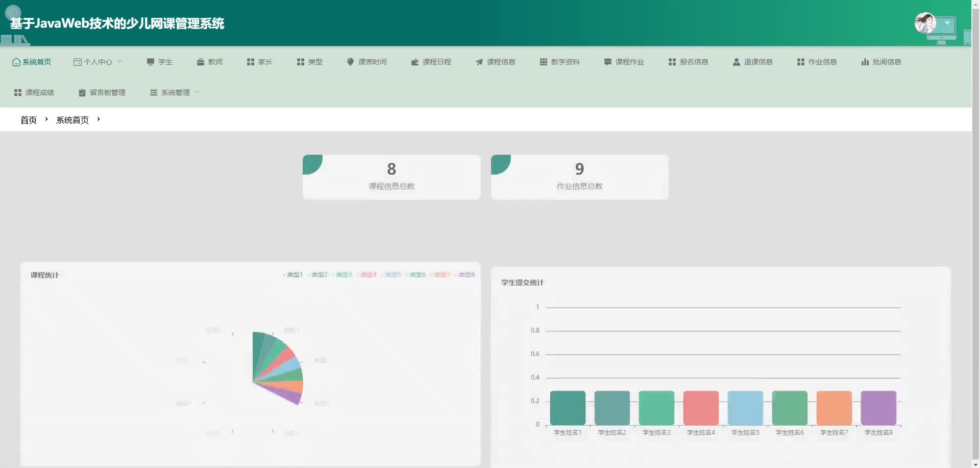Click the 学生姓名2 axis label

[x=612, y=433]
